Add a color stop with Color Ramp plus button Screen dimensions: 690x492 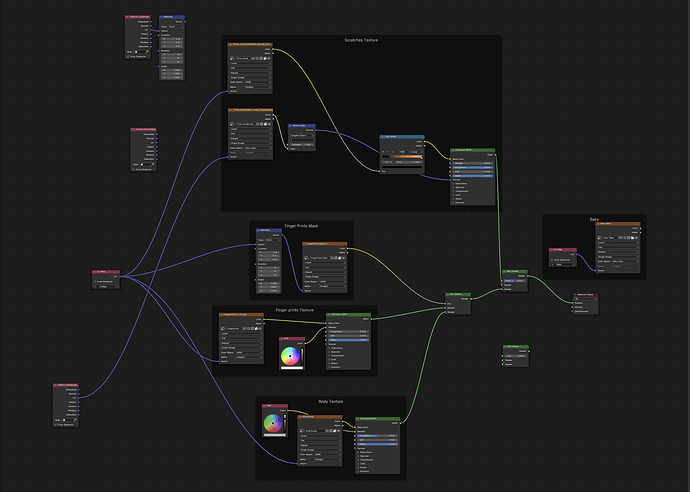[x=383, y=152]
